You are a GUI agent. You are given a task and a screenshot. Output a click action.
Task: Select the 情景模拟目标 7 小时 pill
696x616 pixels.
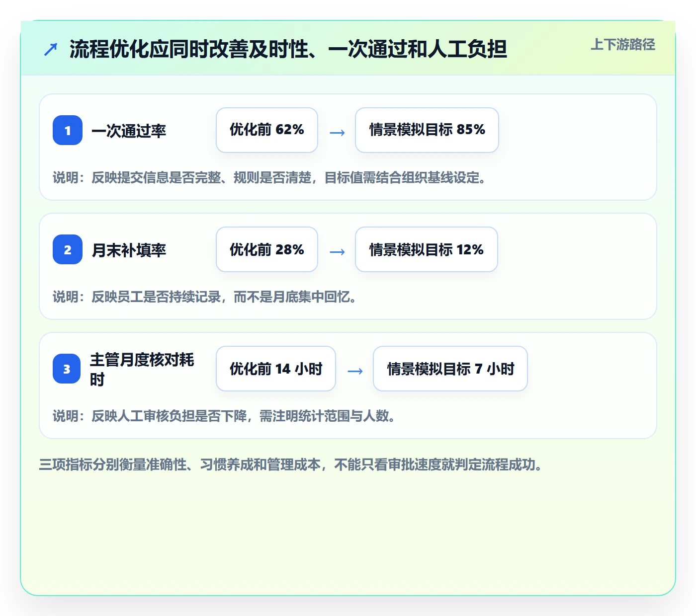(x=450, y=369)
